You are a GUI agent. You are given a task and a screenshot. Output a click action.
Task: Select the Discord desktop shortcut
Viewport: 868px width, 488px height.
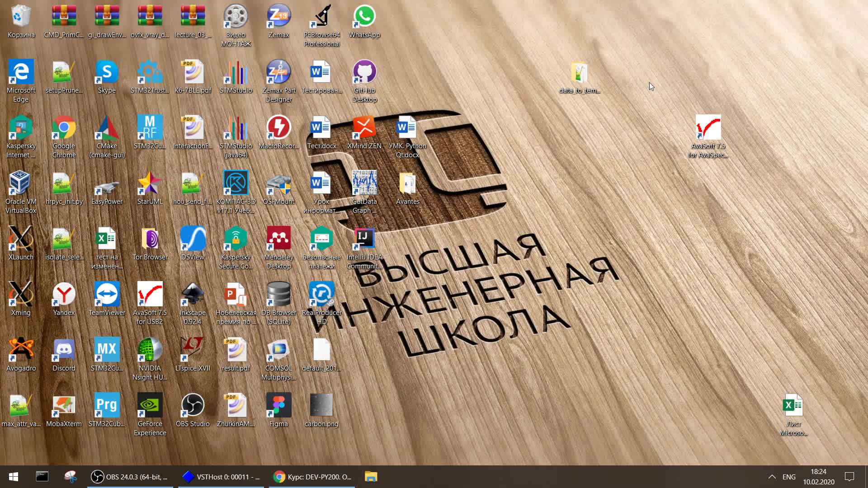pyautogui.click(x=64, y=355)
